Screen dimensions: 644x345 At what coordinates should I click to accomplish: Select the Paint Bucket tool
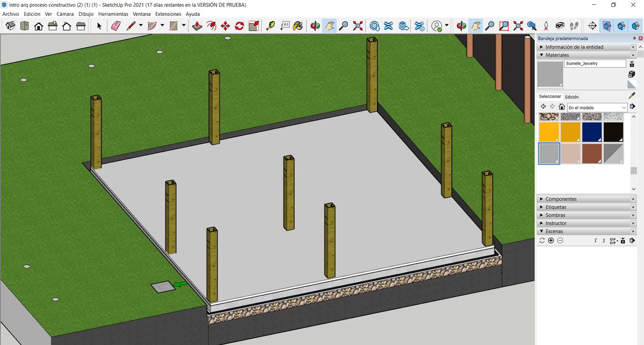click(298, 26)
